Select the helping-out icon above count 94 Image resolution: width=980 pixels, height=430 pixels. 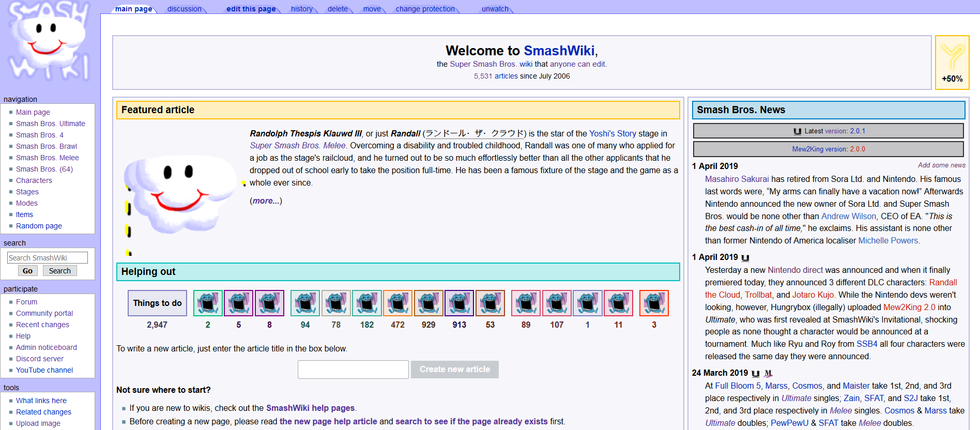coord(305,303)
